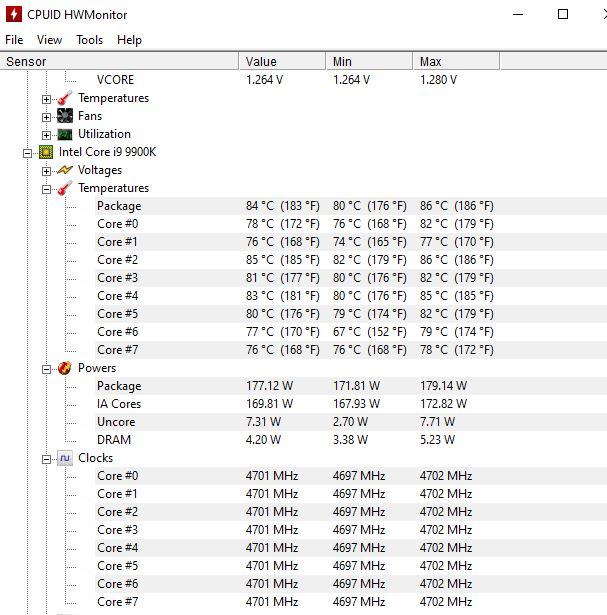
Task: Expand the Voltages node
Action: [x=46, y=171]
